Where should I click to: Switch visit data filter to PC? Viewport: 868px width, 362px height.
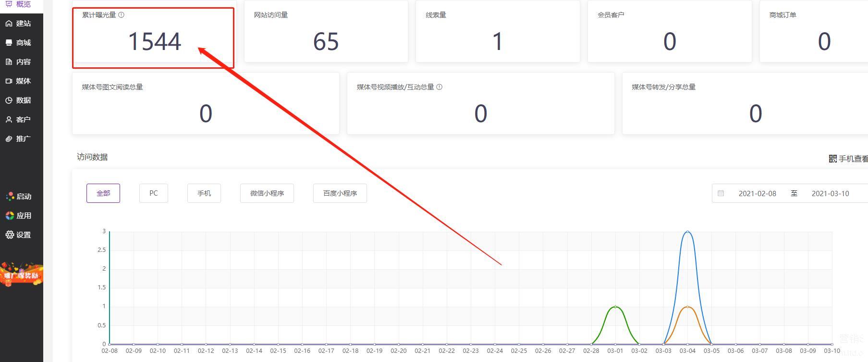click(x=154, y=193)
